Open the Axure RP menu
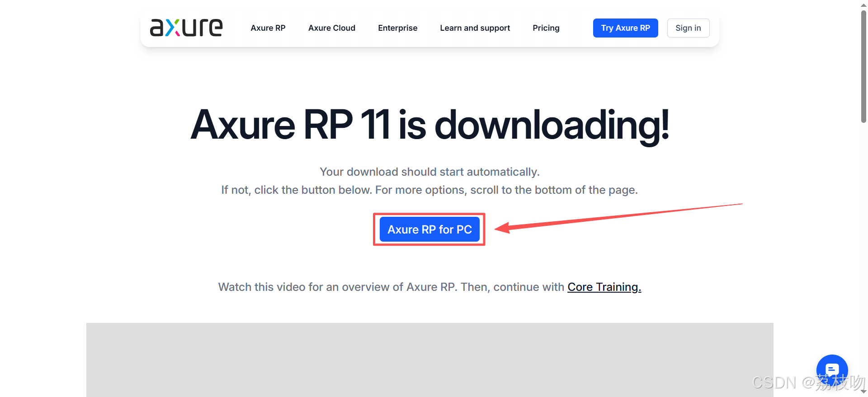The height and width of the screenshot is (397, 868). click(268, 28)
